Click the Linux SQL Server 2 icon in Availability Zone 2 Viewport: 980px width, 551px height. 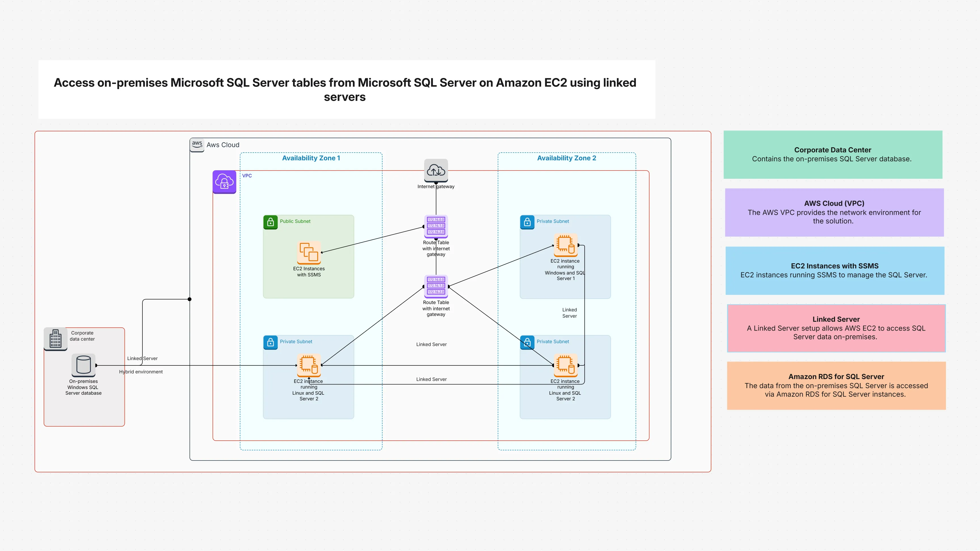565,366
